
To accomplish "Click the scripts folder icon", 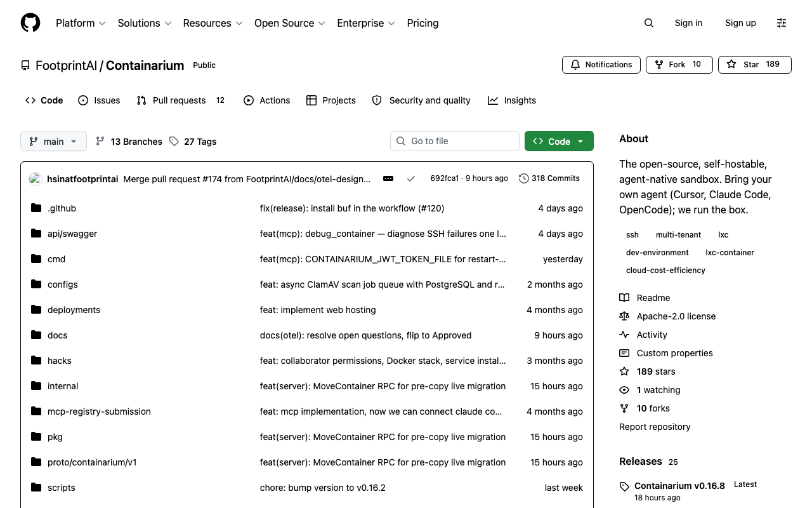I will tap(36, 487).
